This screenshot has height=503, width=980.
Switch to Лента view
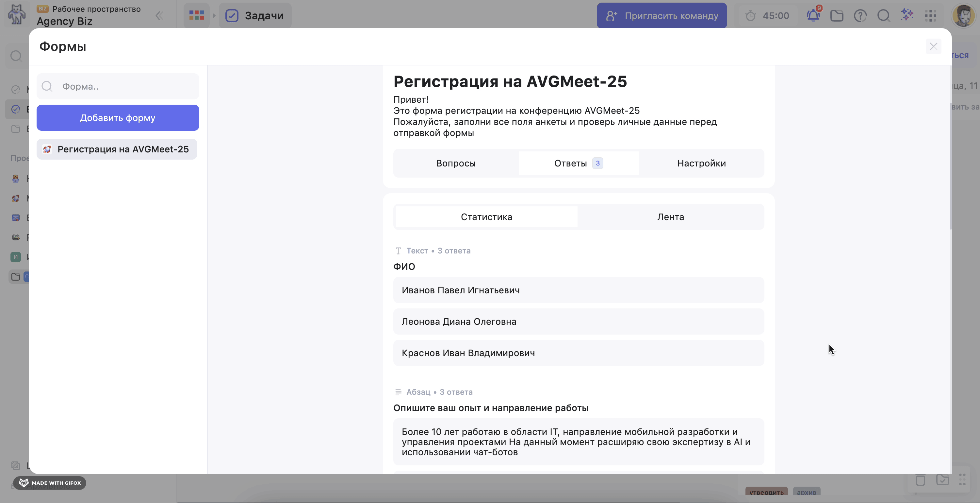[x=670, y=217]
